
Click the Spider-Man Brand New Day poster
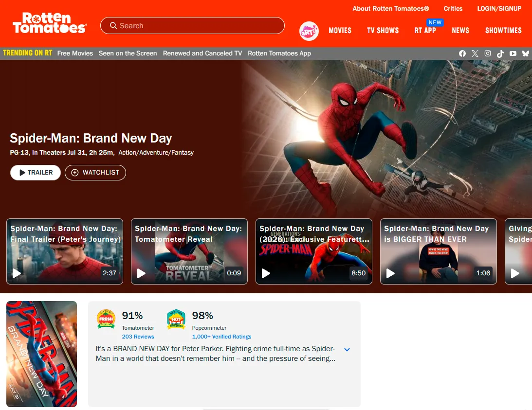[x=42, y=354]
